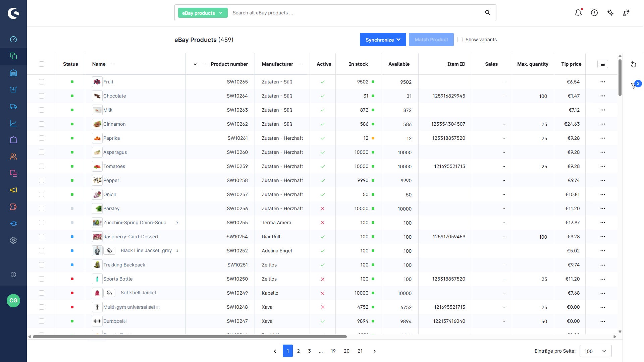Click the vertical table scrollbar
The height and width of the screenshot is (362, 644).
pos(620,77)
